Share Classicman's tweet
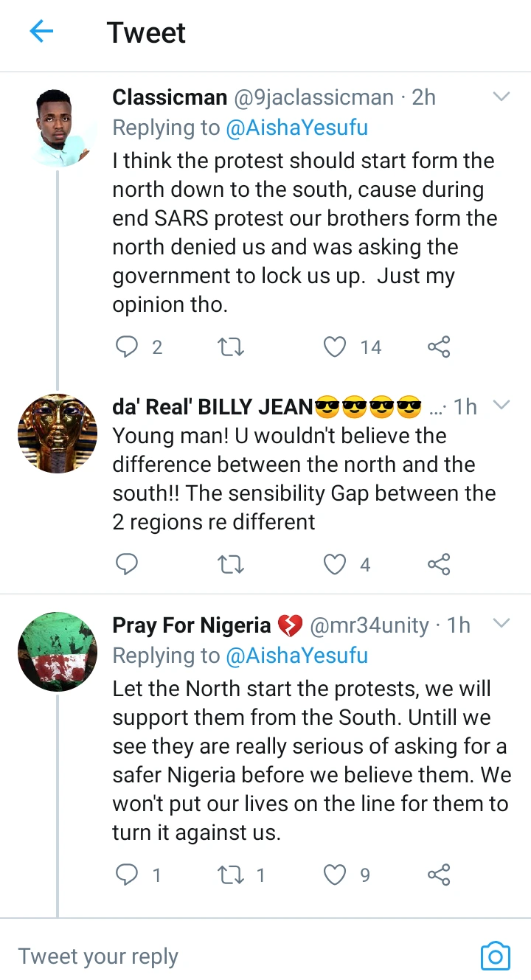Image resolution: width=531 pixels, height=980 pixels. (x=439, y=347)
